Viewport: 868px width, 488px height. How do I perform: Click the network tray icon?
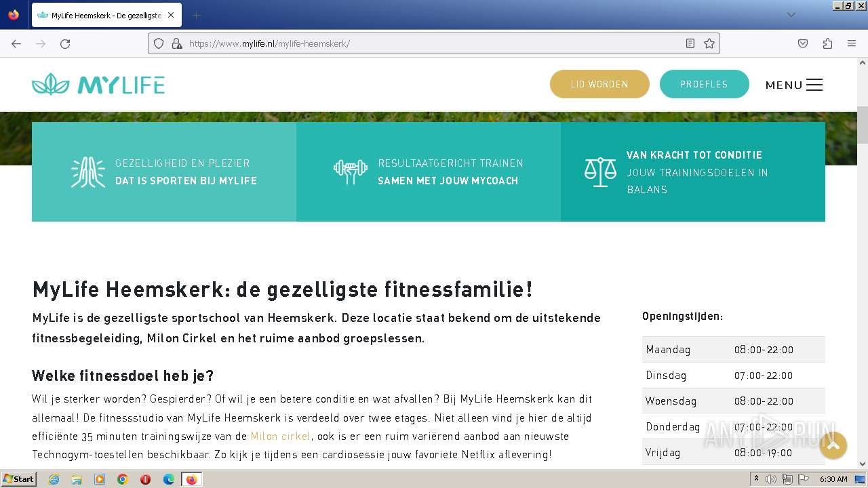[787, 479]
